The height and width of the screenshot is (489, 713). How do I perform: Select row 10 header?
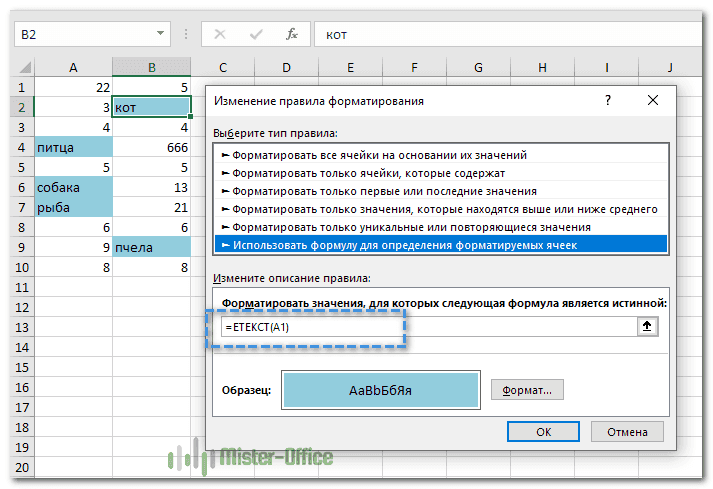[x=22, y=267]
